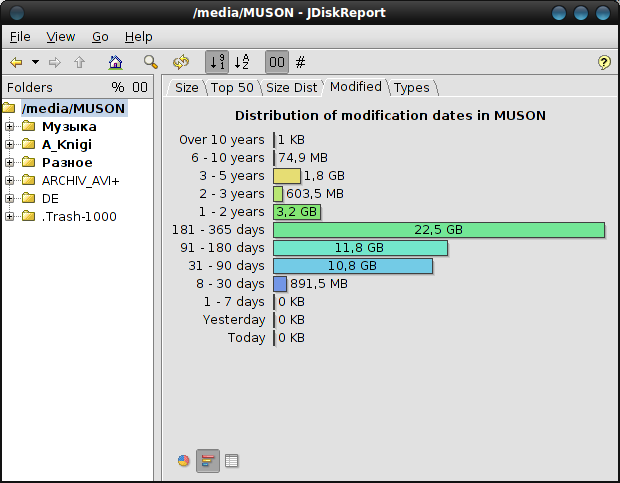Click the 10,8 GB bar for 31-90 days
This screenshot has height=483, width=620.
pos(353,266)
